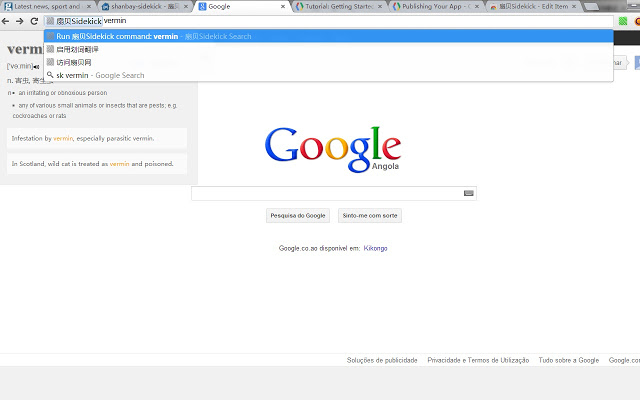Image resolution: width=640 pixels, height=400 pixels.
Task: Open the green Sidekick extension icon
Action: (x=622, y=21)
